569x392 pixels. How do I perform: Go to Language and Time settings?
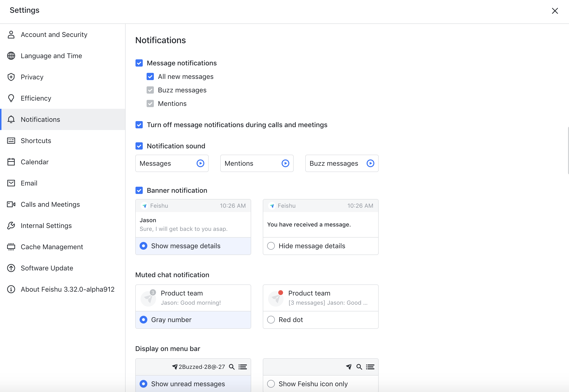pyautogui.click(x=63, y=56)
